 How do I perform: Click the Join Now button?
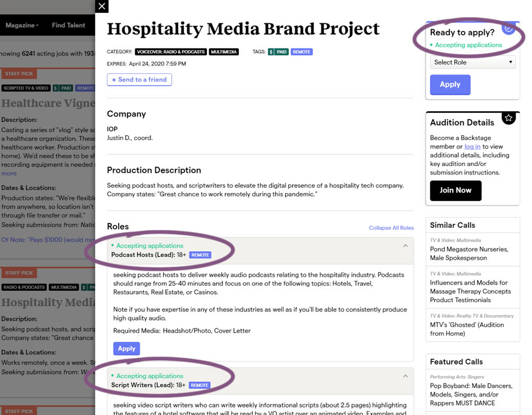[x=455, y=190]
